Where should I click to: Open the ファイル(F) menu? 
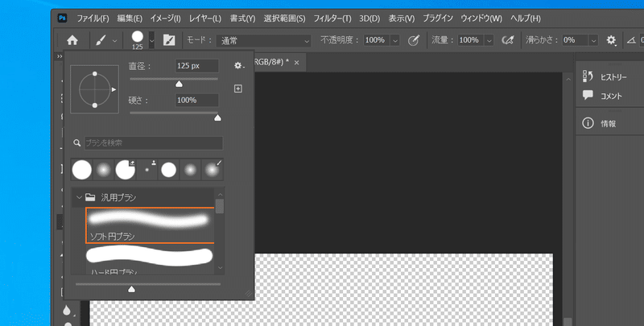click(93, 19)
